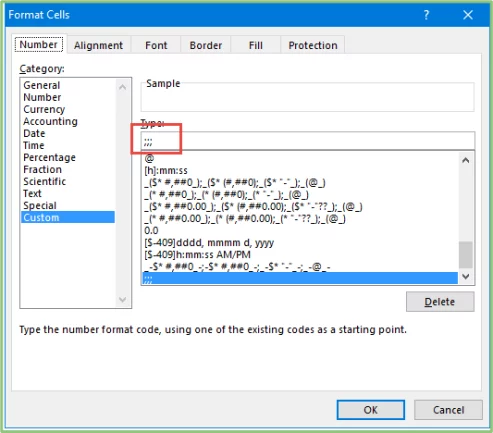
Task: Choose the [$-409]h:mm:ss AM/PM format
Action: click(x=300, y=254)
